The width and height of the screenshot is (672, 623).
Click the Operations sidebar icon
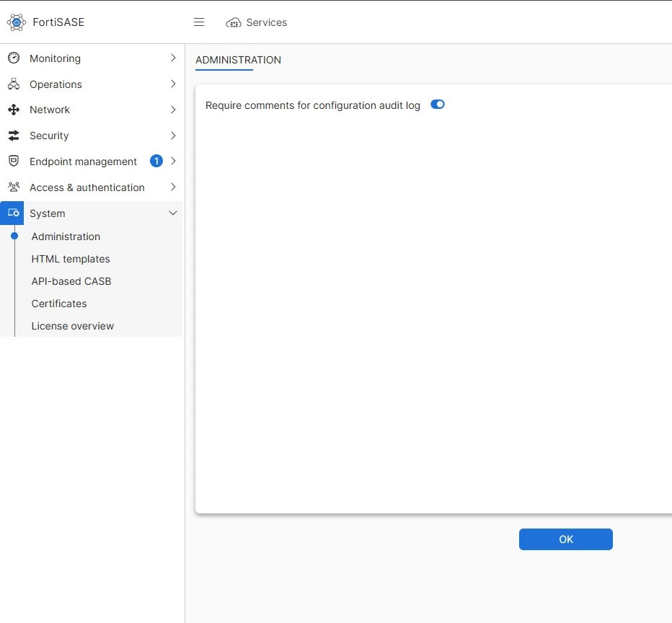pos(14,84)
